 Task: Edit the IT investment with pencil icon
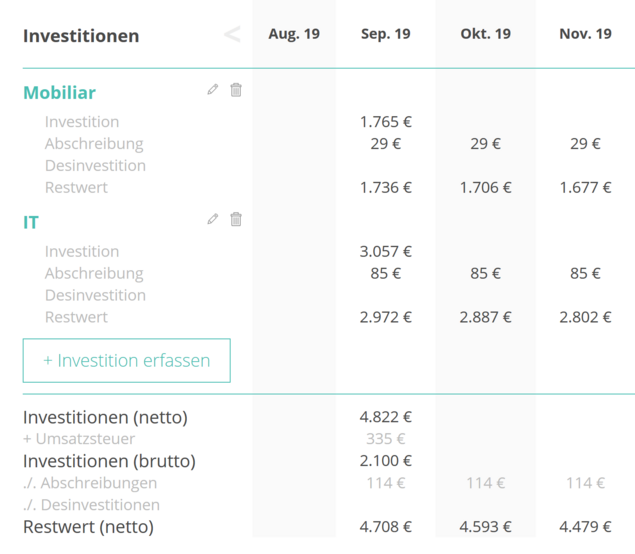click(x=213, y=219)
